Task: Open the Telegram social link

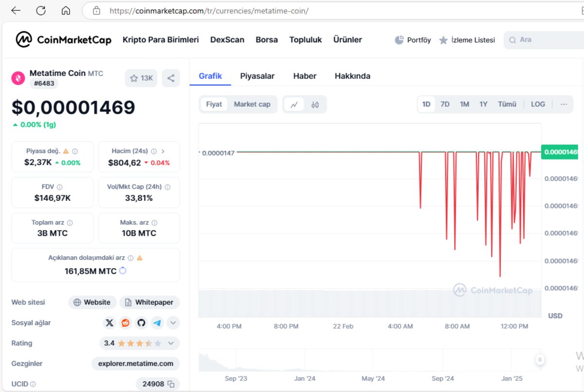Action: click(157, 322)
